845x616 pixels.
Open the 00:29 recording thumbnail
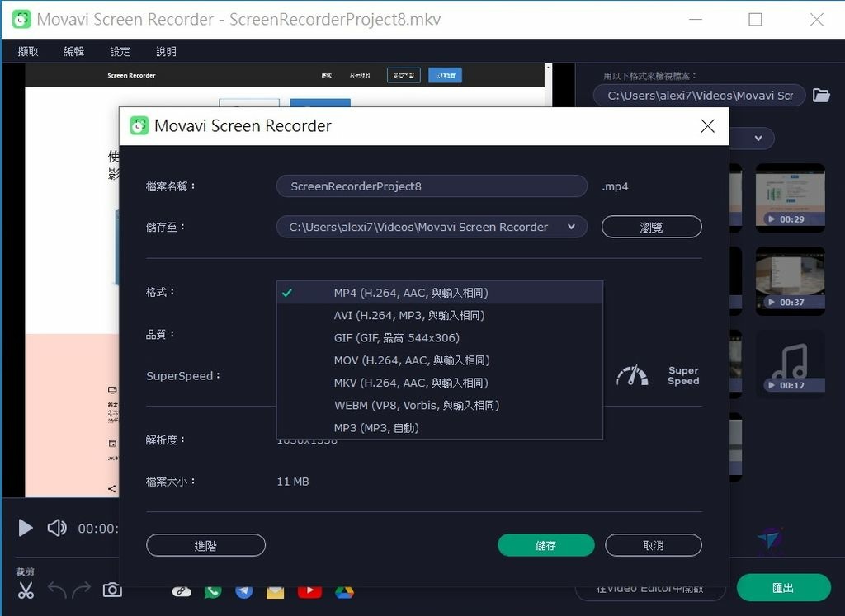(790, 198)
